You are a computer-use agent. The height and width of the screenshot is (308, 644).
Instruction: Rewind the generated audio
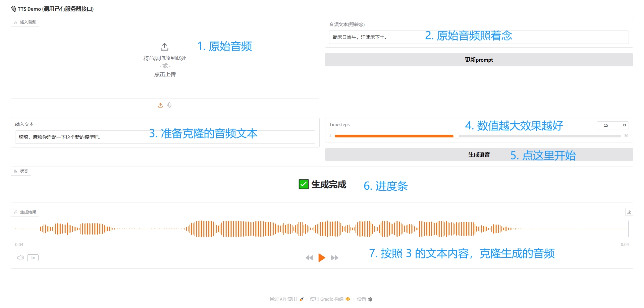[309, 258]
